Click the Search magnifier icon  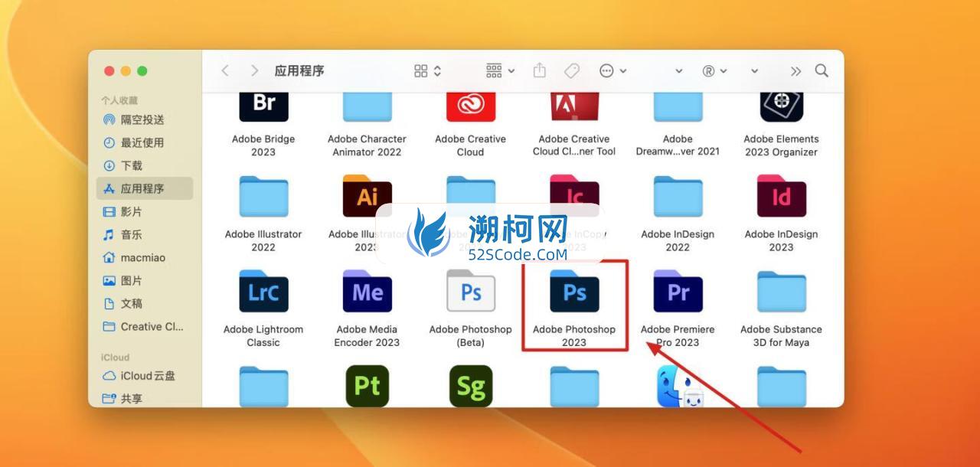click(822, 70)
